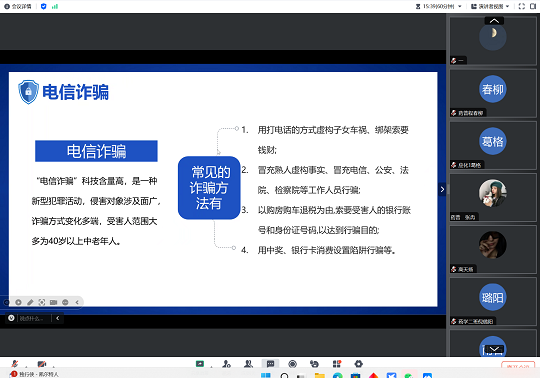Select the pen annotation tool

[x=30, y=302]
